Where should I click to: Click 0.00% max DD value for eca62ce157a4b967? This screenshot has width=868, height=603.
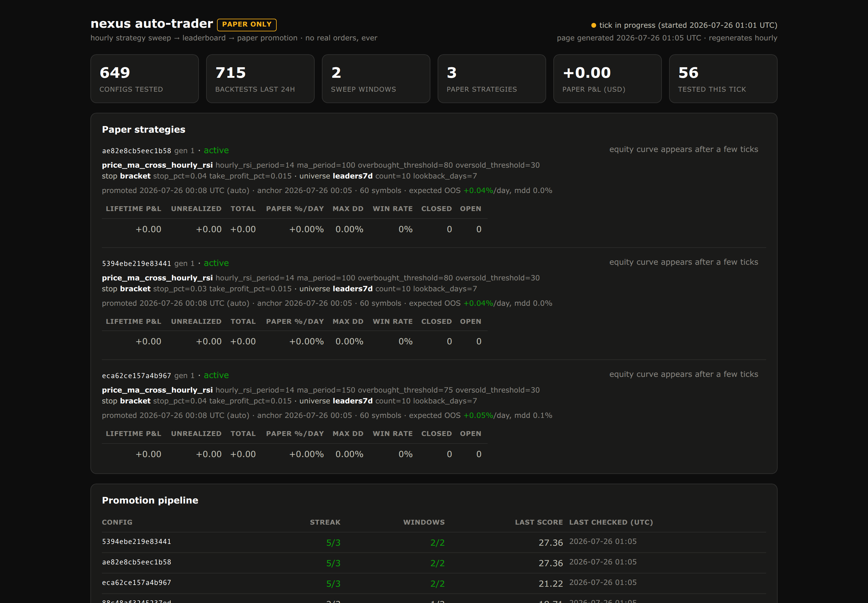349,454
